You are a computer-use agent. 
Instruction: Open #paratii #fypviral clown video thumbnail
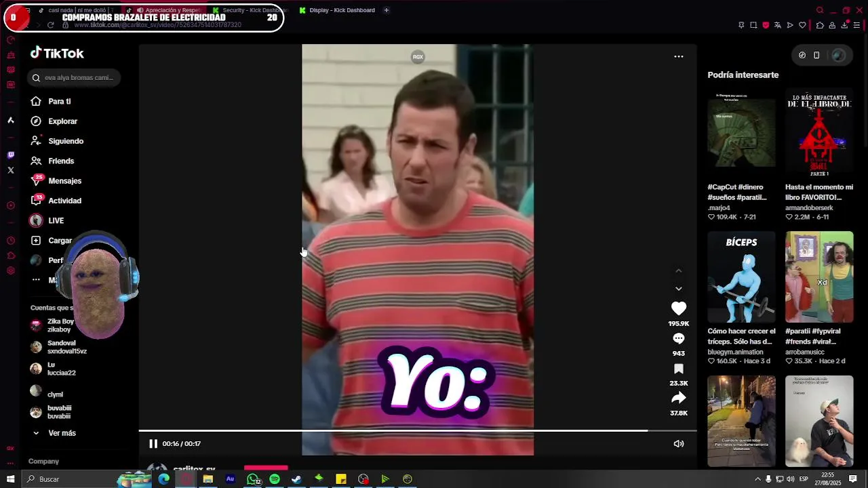(x=819, y=277)
